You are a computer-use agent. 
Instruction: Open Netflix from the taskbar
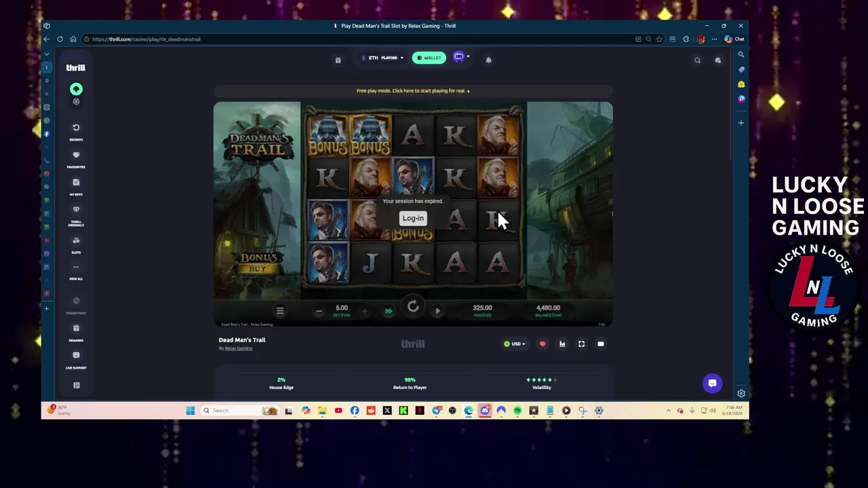point(420,411)
